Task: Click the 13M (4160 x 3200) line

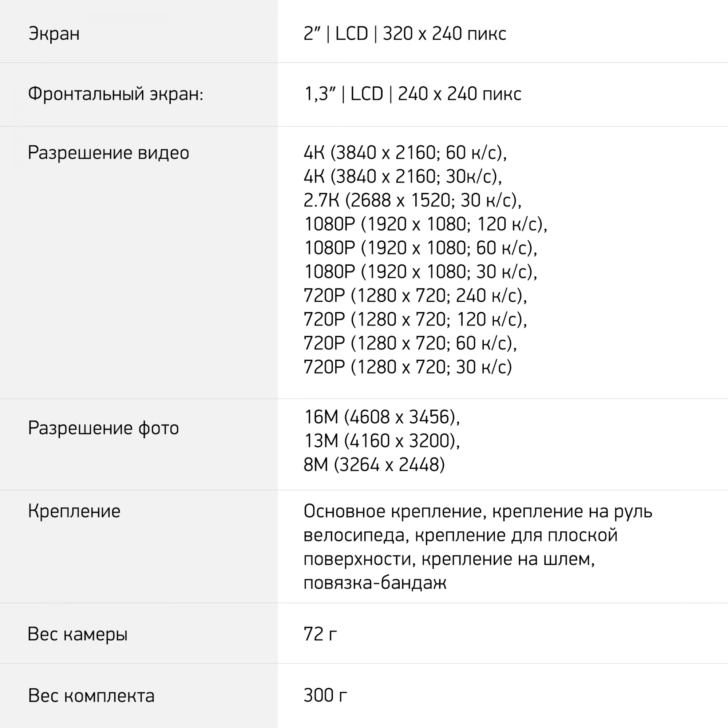Action: (382, 441)
